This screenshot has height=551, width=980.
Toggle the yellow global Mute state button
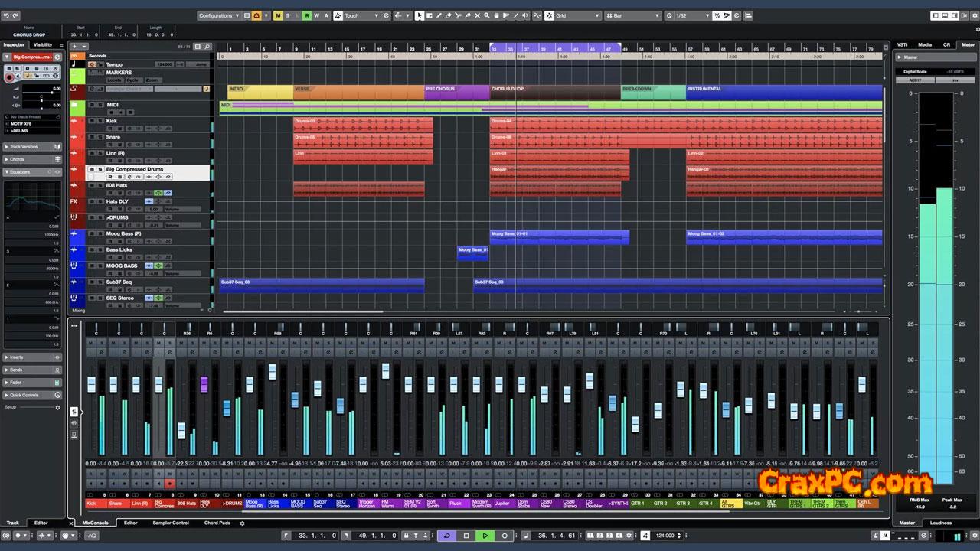[x=277, y=15]
